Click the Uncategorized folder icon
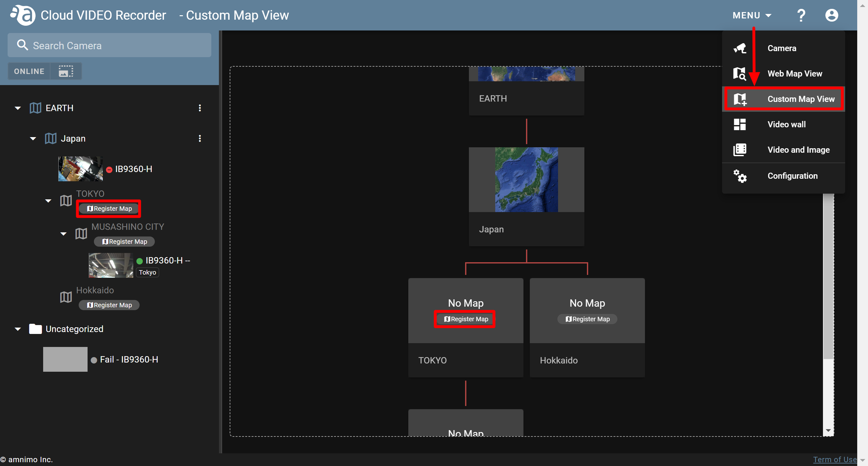 point(36,329)
